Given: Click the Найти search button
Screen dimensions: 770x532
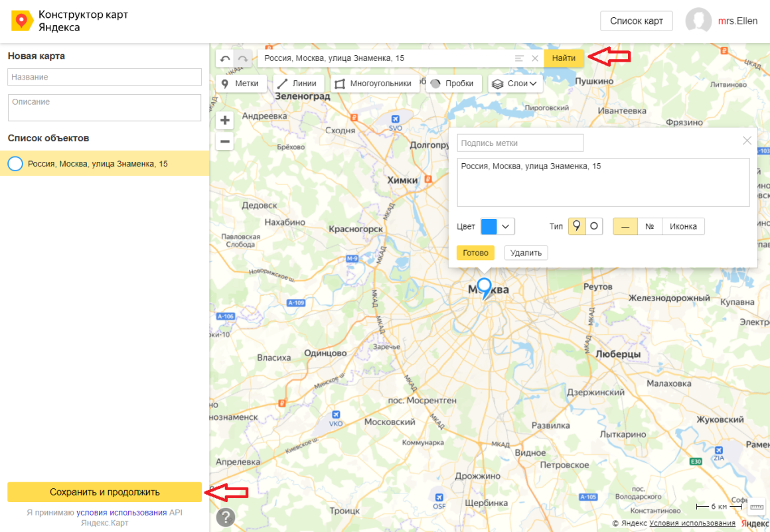Looking at the screenshot, I should 564,58.
